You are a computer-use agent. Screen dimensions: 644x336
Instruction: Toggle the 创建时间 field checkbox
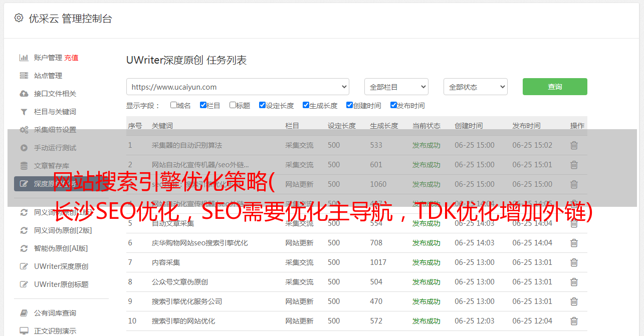click(349, 105)
